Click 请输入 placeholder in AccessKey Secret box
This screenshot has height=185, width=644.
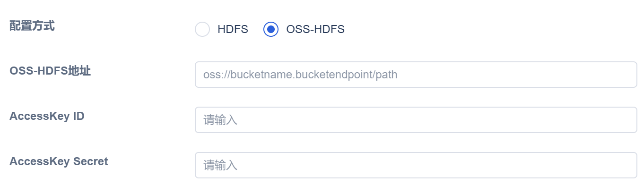point(220,165)
